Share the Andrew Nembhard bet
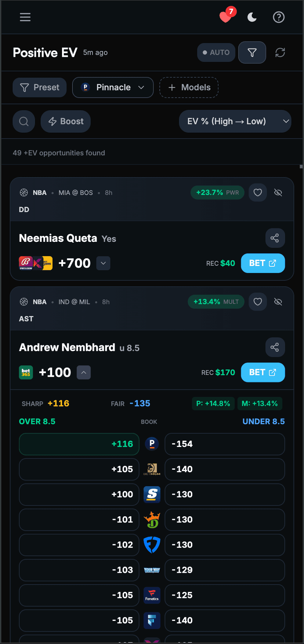Image resolution: width=304 pixels, height=644 pixels. click(275, 347)
